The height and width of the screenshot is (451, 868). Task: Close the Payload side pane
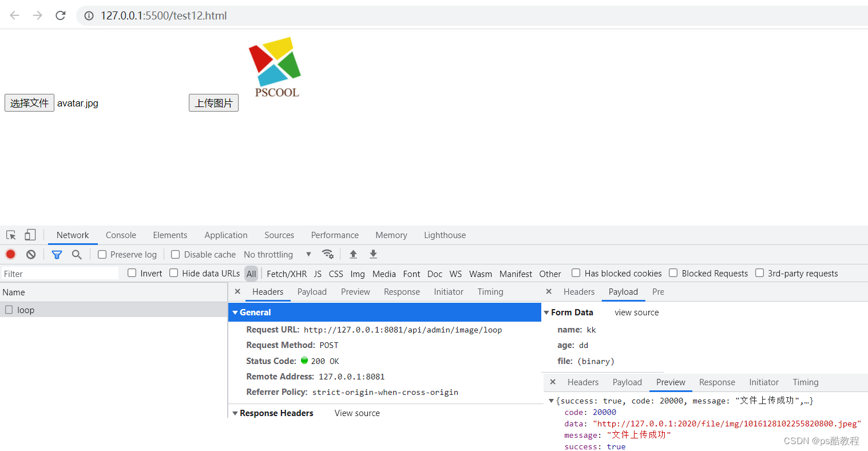coord(549,292)
